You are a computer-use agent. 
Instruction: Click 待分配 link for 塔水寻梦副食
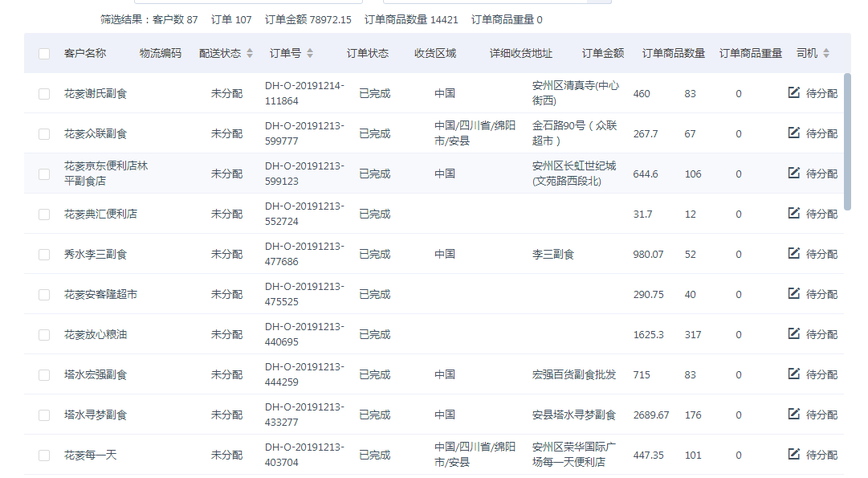tap(821, 415)
